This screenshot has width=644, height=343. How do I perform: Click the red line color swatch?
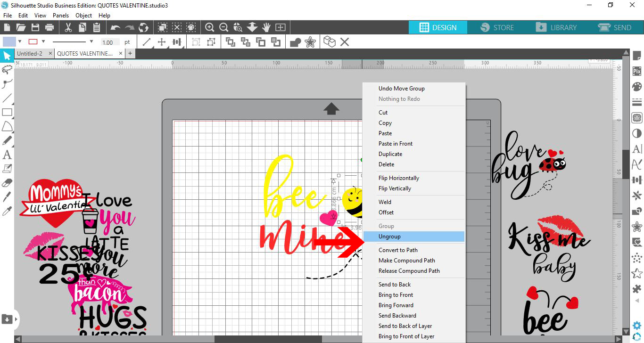pyautogui.click(x=33, y=42)
